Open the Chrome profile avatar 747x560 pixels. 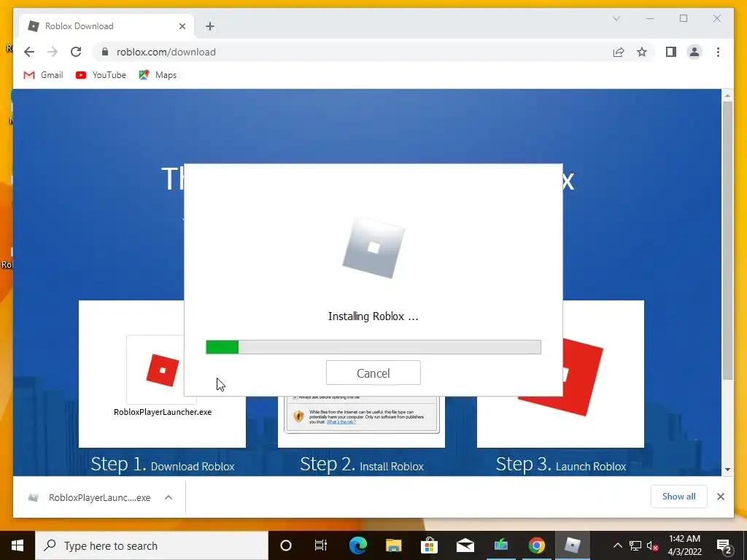(x=694, y=52)
